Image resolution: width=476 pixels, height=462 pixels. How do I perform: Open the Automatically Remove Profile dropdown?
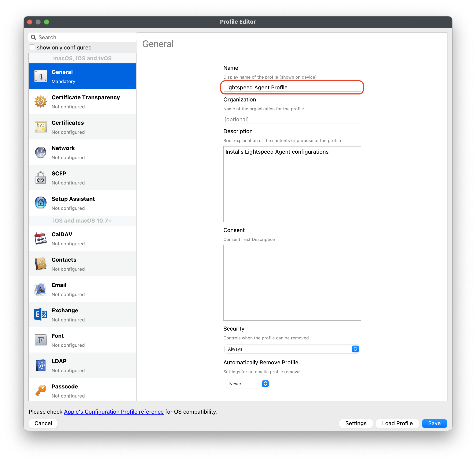tap(248, 384)
